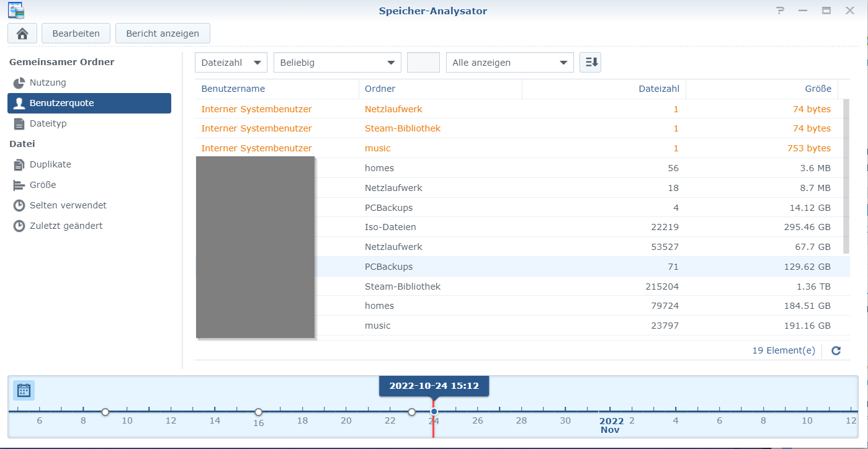Switch to Nutzung view

47,82
